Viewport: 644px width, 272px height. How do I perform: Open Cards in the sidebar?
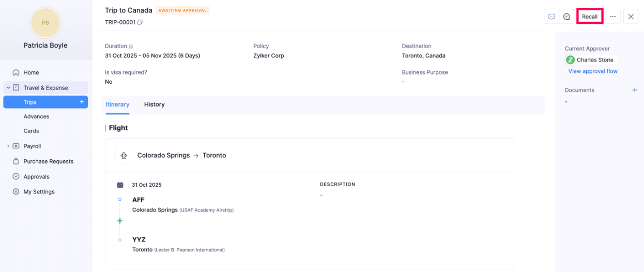(x=31, y=131)
